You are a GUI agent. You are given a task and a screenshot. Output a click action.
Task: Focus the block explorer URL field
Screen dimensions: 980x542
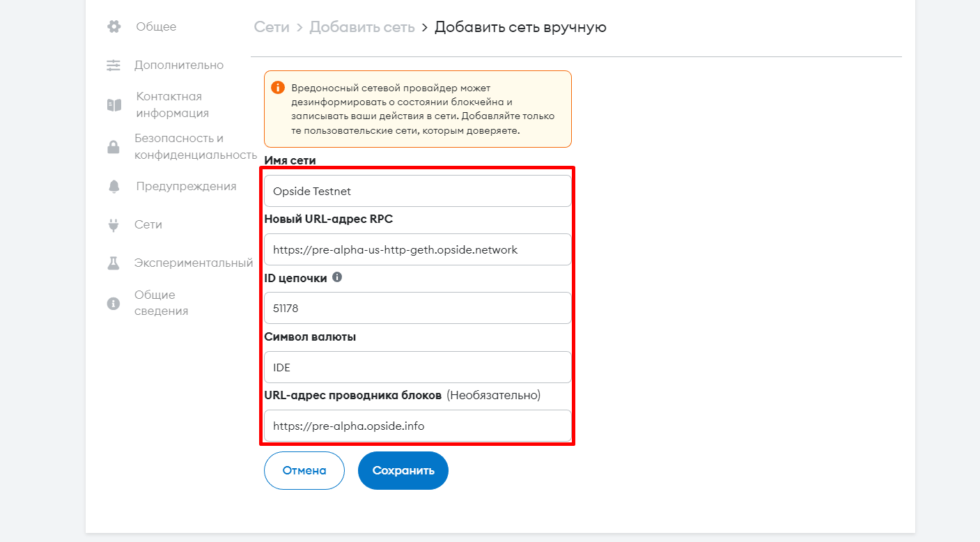418,426
